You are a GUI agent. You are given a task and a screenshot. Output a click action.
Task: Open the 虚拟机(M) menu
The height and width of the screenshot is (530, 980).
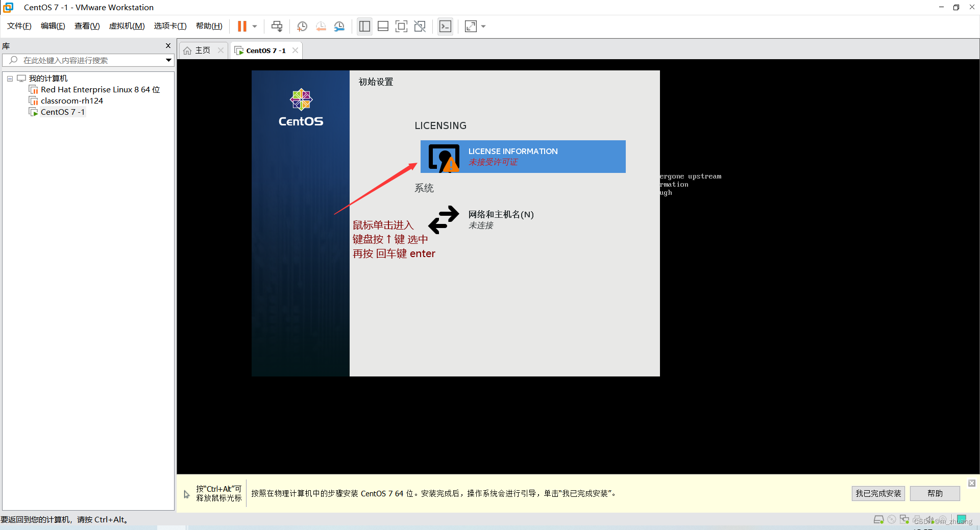tap(127, 26)
